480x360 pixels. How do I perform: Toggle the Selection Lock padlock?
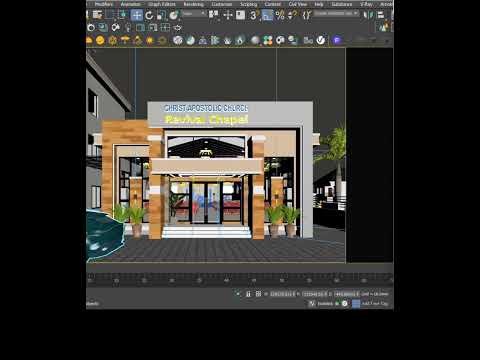pyautogui.click(x=248, y=294)
